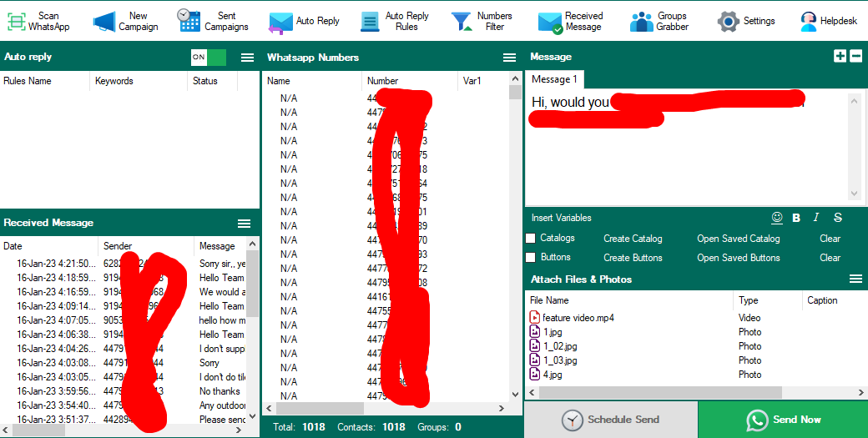Remove message with the minus icon

(855, 56)
